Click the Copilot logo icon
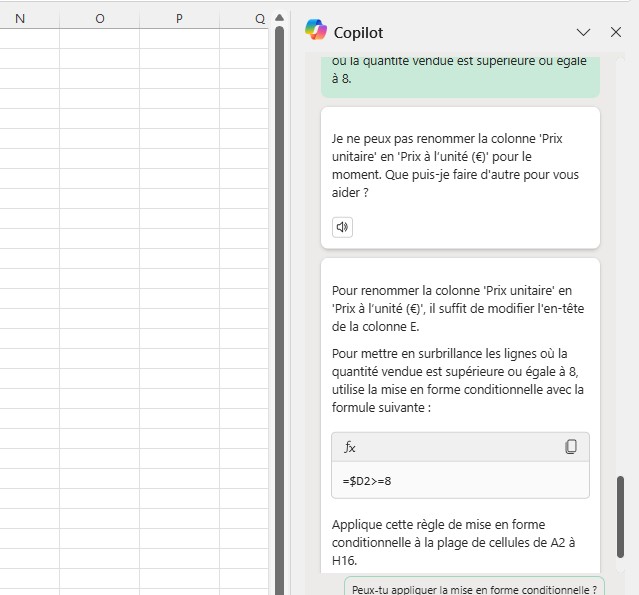Viewport: 639px width, 595px height. (316, 31)
